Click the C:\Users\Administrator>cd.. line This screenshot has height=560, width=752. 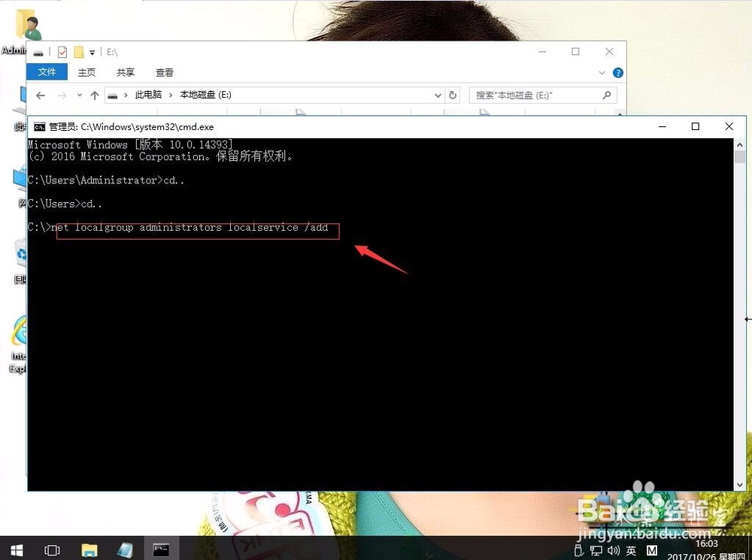[x=105, y=180]
